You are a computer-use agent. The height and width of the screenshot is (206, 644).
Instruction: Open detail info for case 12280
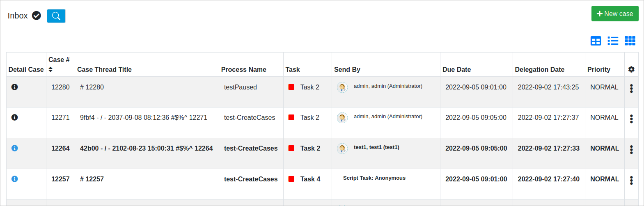(x=15, y=87)
